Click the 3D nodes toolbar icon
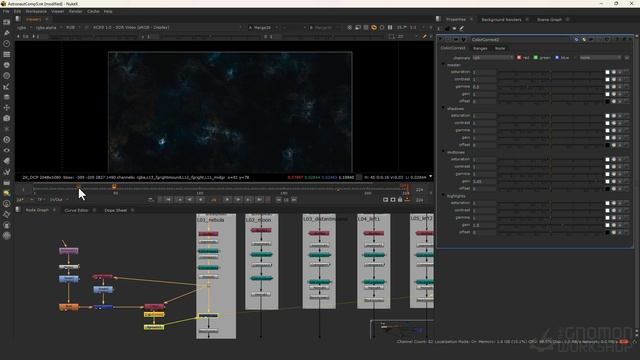The width and height of the screenshot is (640, 360). [7, 118]
